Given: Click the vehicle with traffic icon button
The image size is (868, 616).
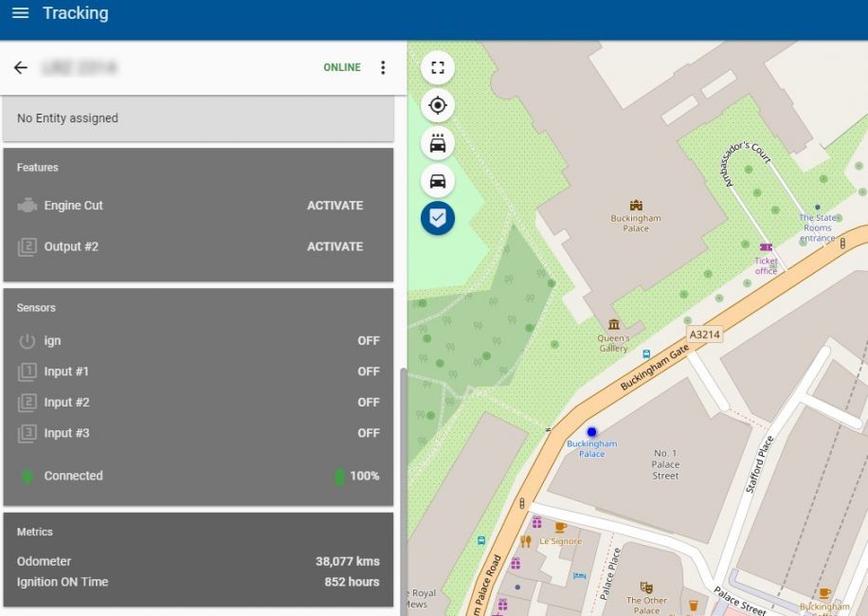Looking at the screenshot, I should [438, 143].
